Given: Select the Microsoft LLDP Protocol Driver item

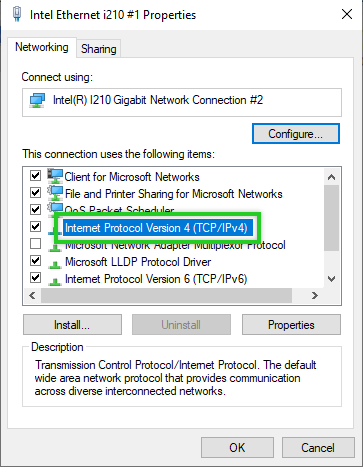Looking at the screenshot, I should click(138, 262).
